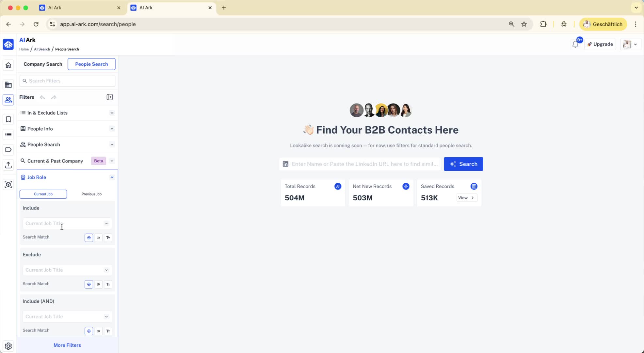The width and height of the screenshot is (644, 353).
Task: Collapse the filters panel icon
Action: pos(110,97)
